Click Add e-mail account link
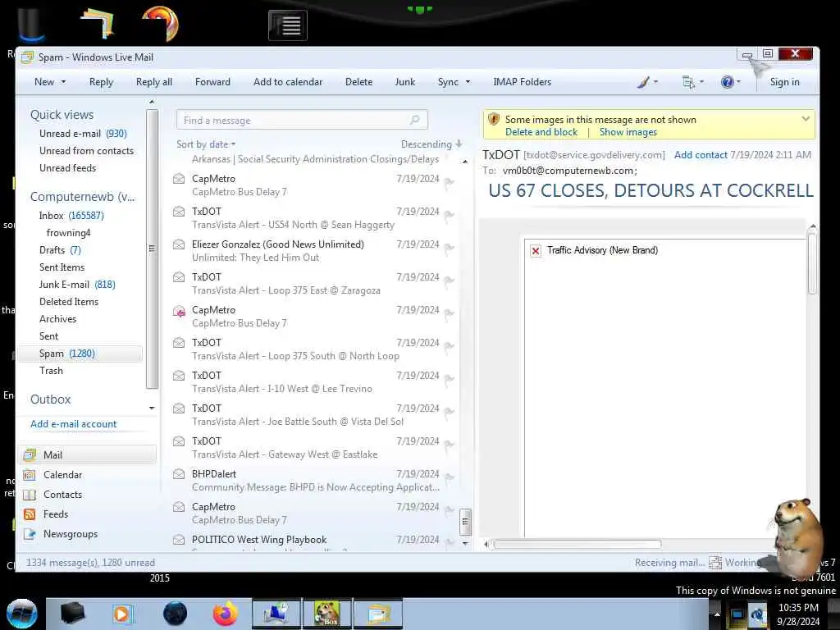 tap(73, 424)
